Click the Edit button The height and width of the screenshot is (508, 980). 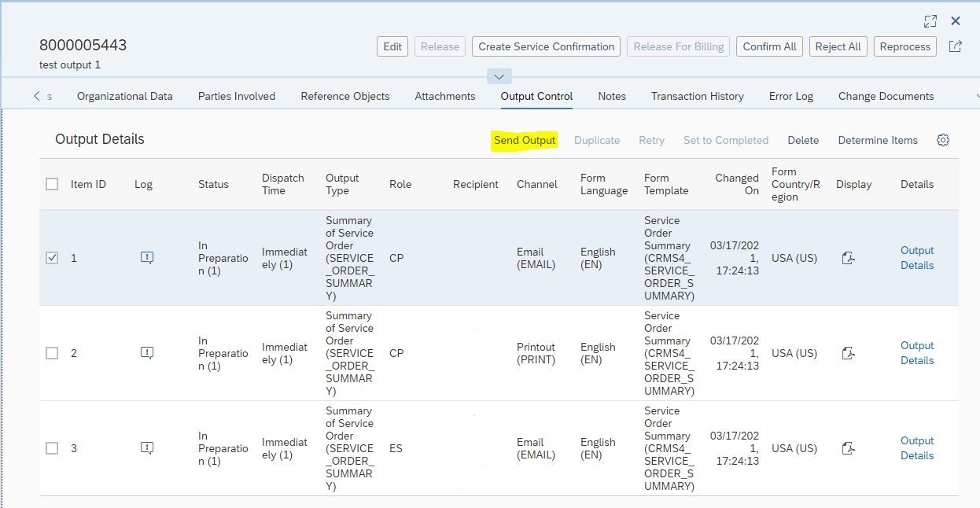coord(392,46)
